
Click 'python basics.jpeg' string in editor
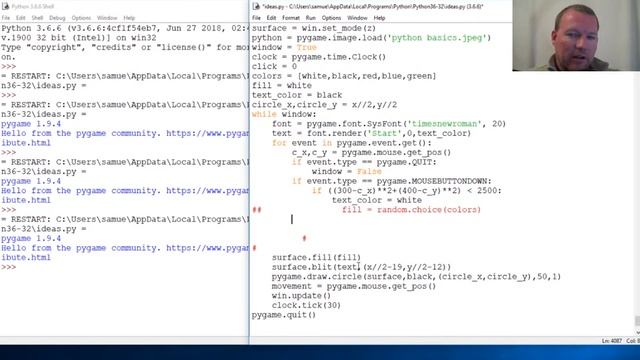click(437, 38)
